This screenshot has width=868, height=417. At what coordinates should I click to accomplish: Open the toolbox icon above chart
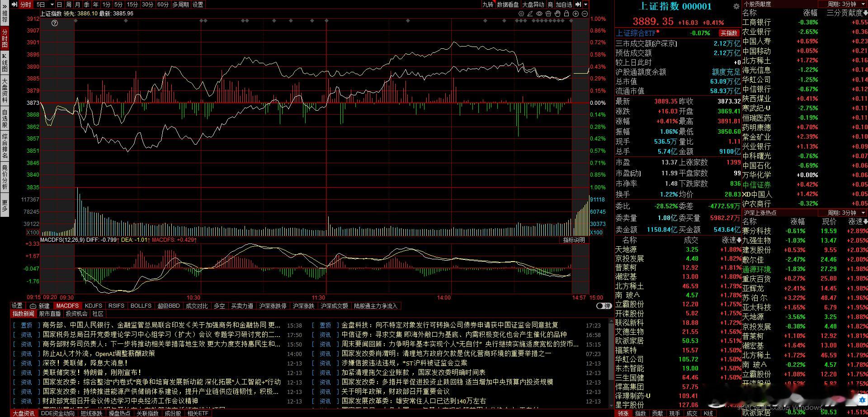pyautogui.click(x=548, y=14)
